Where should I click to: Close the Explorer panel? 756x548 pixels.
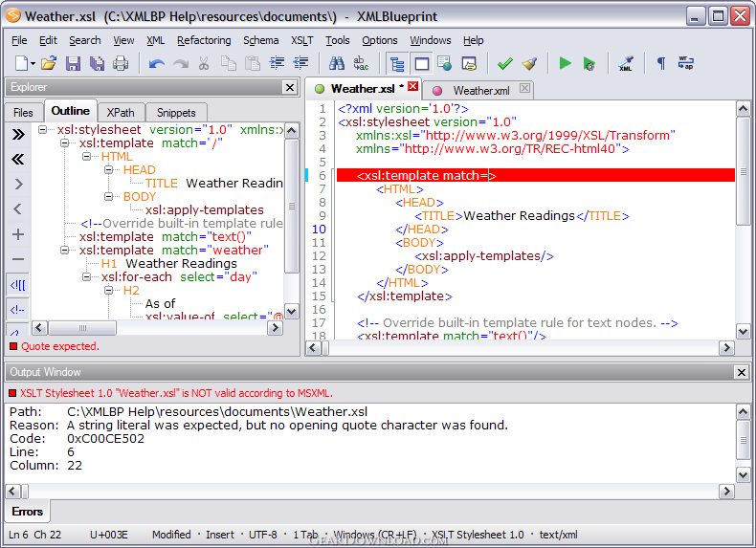coord(289,87)
